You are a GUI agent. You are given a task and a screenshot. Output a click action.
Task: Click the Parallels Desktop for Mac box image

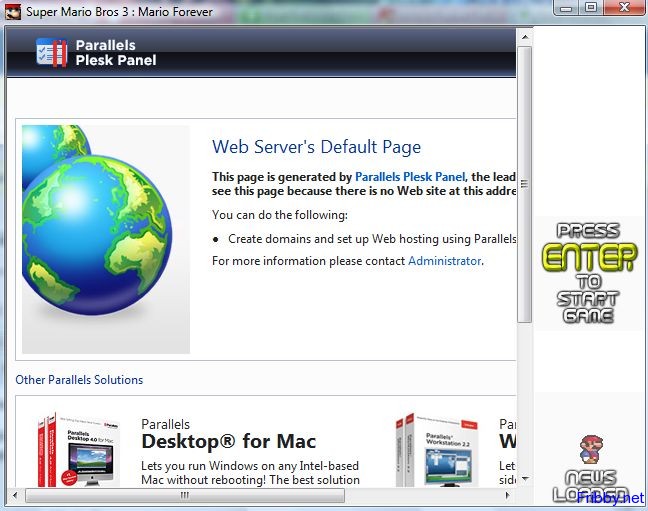click(79, 450)
